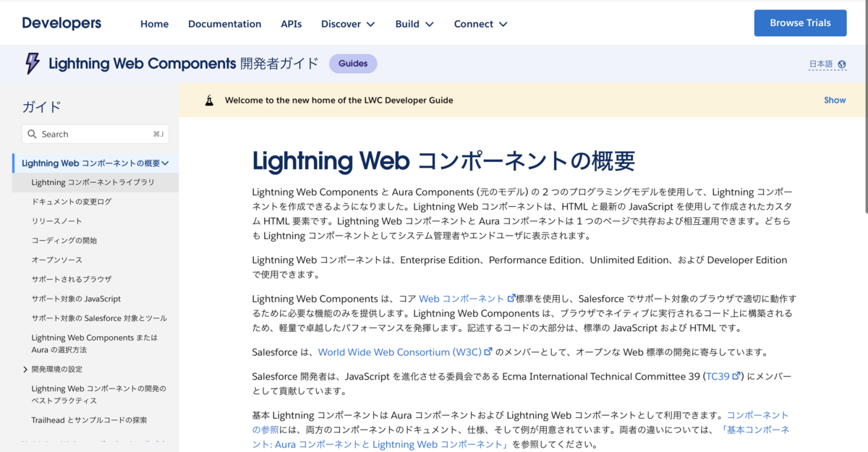Open Lightning コンポーネントライブラリ in sidebar
Image resolution: width=868 pixels, height=452 pixels.
(93, 182)
